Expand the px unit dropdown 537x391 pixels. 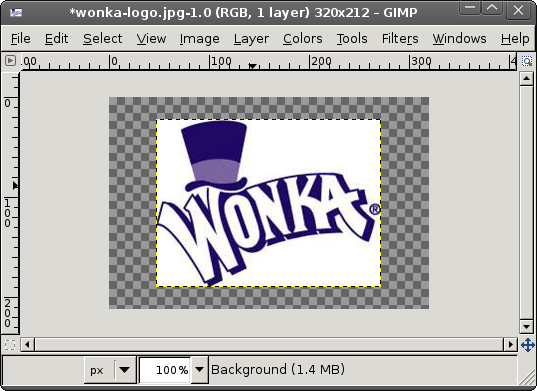pos(110,370)
